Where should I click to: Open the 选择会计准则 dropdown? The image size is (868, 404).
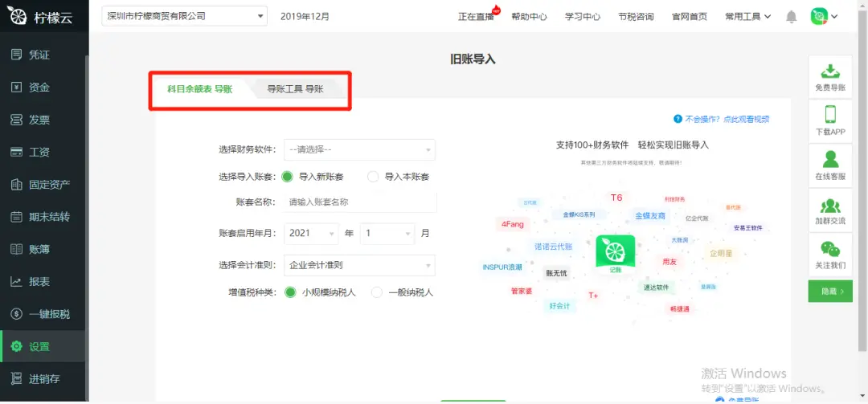tap(359, 265)
